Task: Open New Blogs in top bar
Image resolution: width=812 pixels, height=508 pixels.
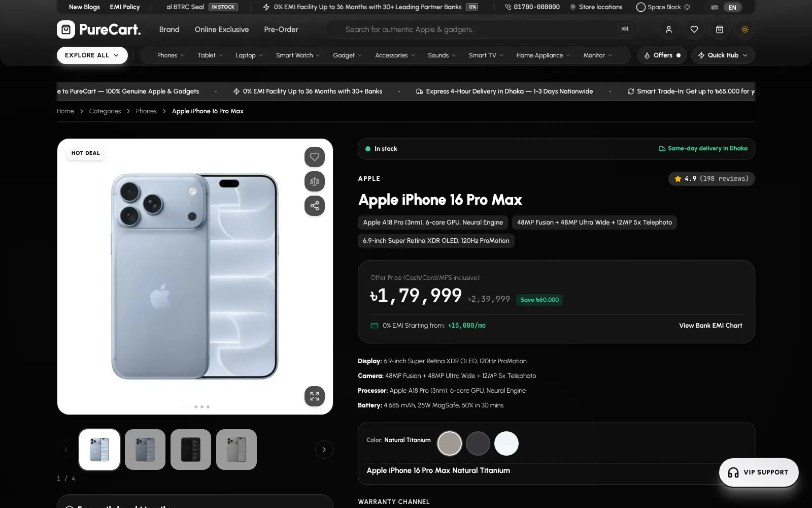Action: coord(84,7)
